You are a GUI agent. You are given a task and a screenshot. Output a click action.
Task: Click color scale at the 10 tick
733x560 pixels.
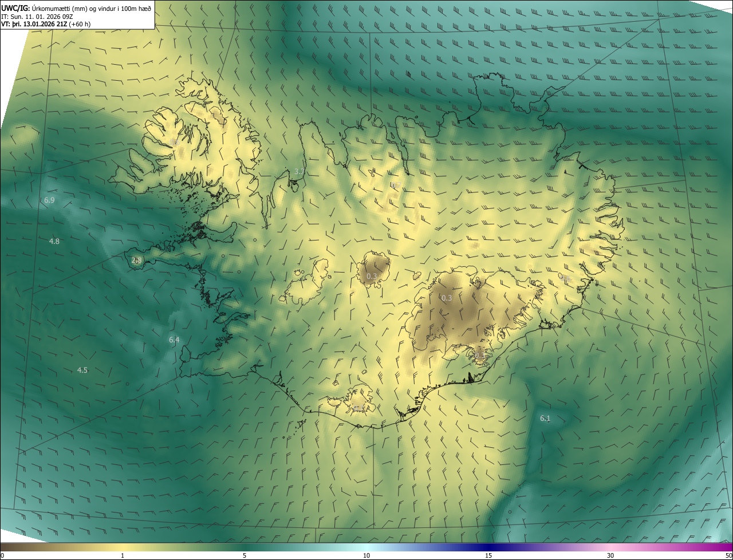(x=366, y=555)
